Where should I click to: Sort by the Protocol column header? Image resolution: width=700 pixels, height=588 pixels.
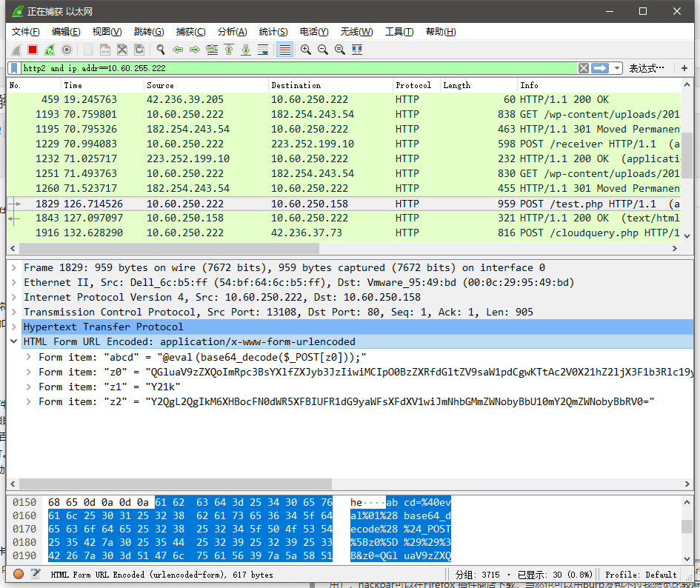coord(416,85)
